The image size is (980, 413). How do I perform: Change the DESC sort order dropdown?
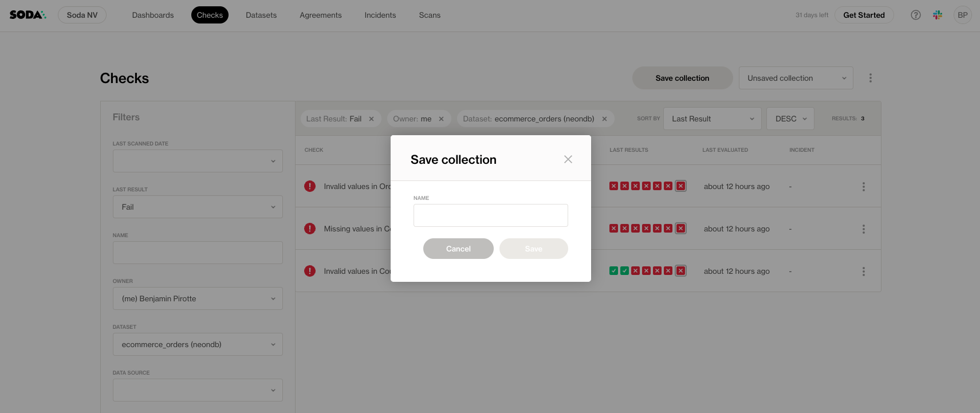(790, 119)
